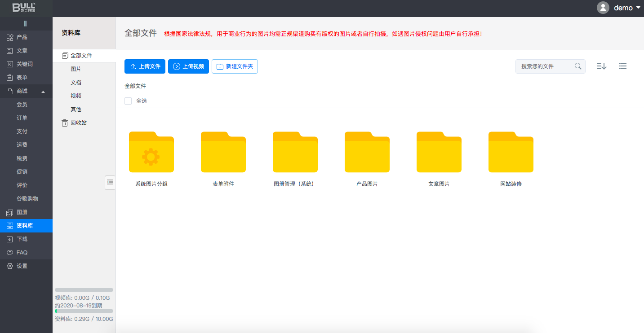Open the 网站装修 folder
The image size is (644, 333).
(511, 153)
